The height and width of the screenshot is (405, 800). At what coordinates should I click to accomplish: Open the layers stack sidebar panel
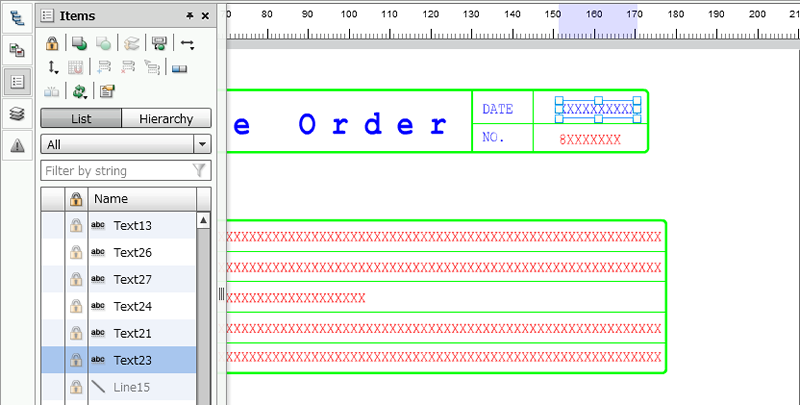17,114
